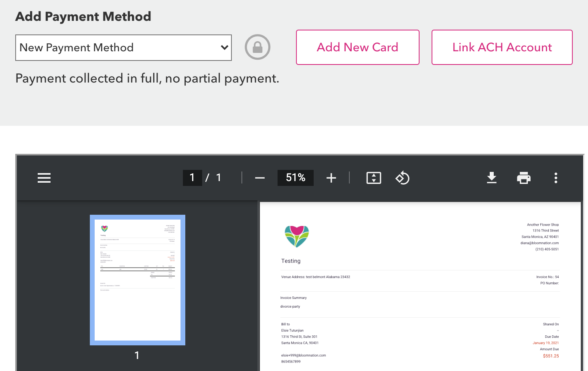The height and width of the screenshot is (371, 588).
Task: Zoom in with the plus icon
Action: [331, 178]
